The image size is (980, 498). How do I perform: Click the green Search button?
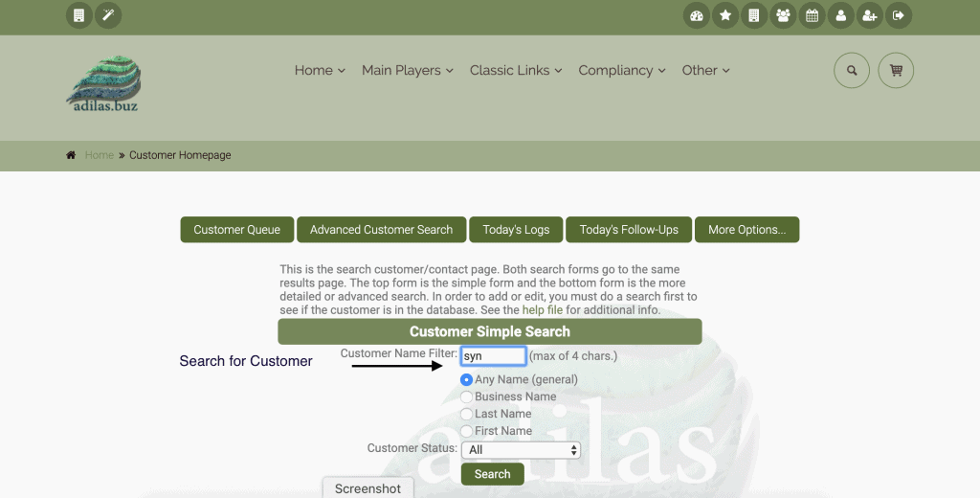[493, 474]
